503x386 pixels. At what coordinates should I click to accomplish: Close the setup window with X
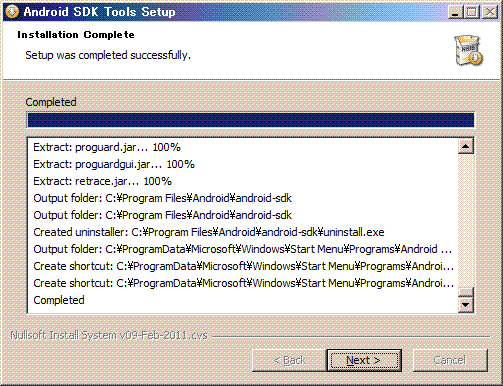[x=490, y=12]
